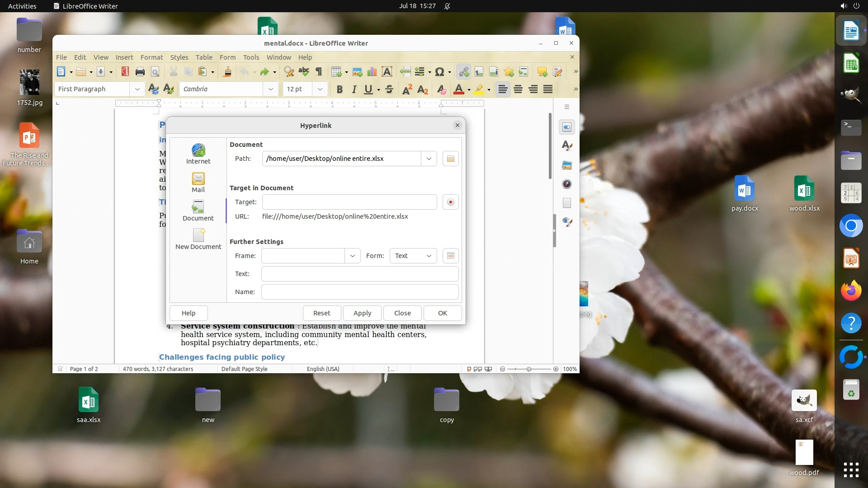
Task: Toggle Italic formatting button
Action: coord(354,89)
